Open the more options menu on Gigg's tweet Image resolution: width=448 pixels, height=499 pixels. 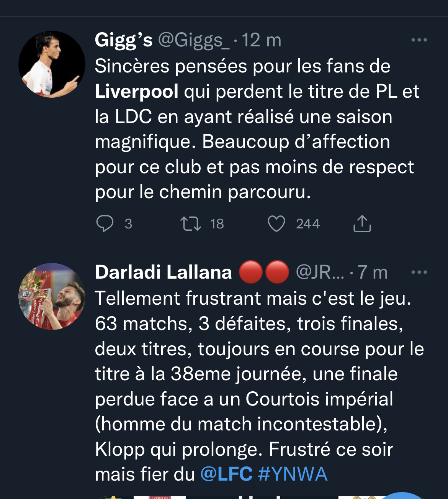(419, 40)
